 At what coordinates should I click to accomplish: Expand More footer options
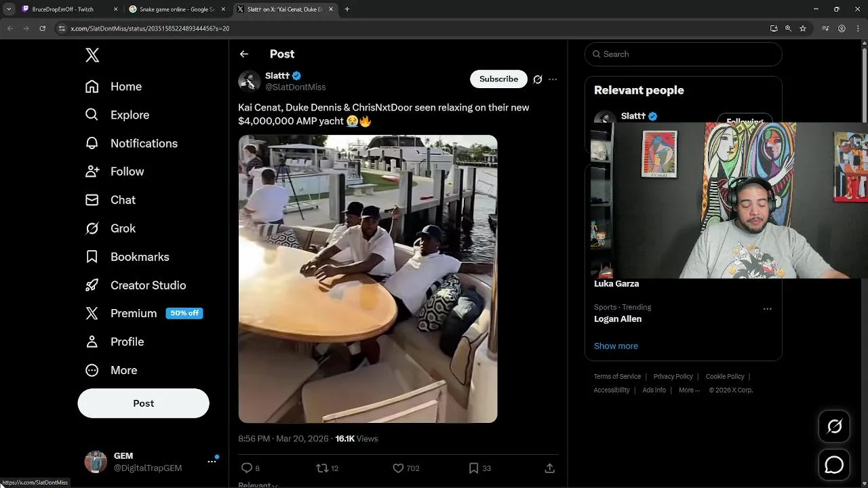tap(689, 390)
